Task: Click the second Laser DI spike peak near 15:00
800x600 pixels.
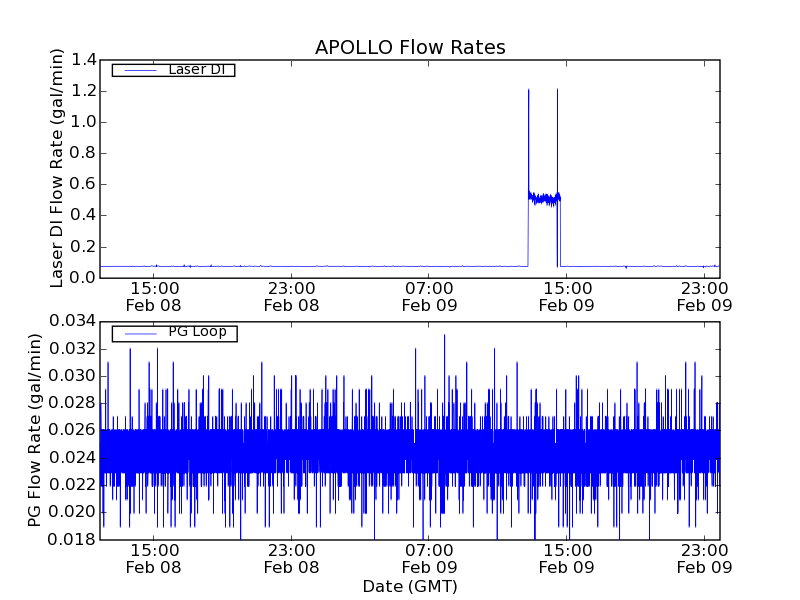Action: click(557, 91)
